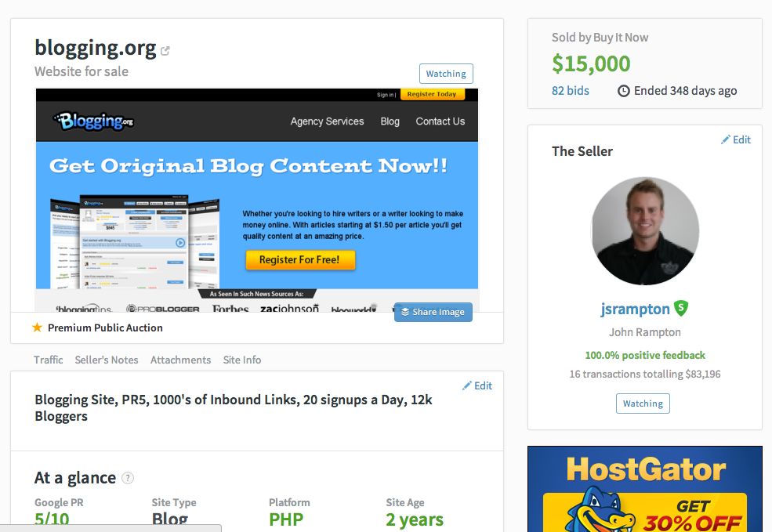Click the pencil icon in The Seller panel
772x532 pixels.
(725, 139)
